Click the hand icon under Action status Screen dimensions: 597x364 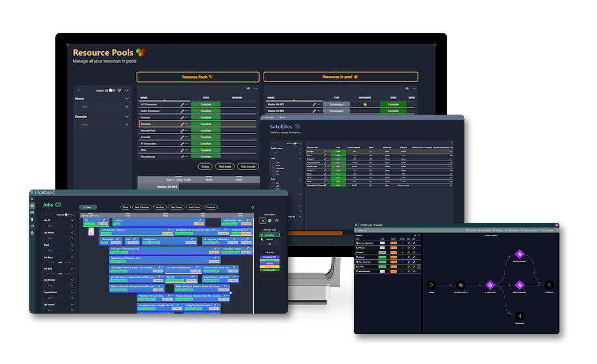click(276, 221)
